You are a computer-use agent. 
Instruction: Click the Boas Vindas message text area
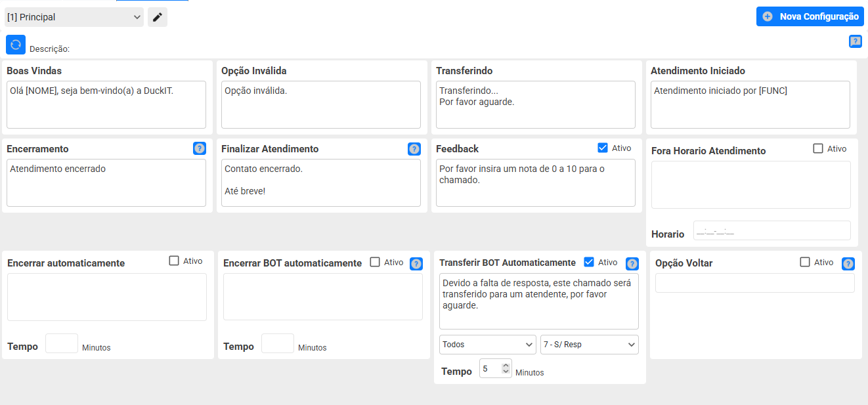click(106, 105)
